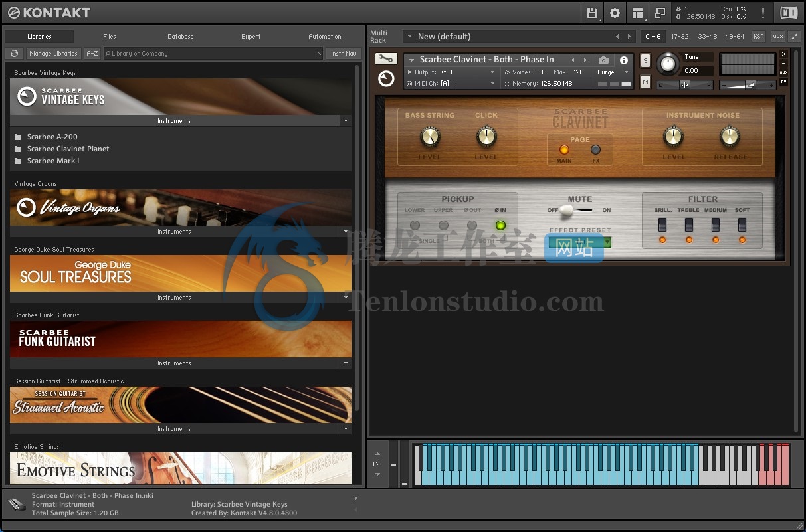Solo the instrument with S button

point(645,61)
